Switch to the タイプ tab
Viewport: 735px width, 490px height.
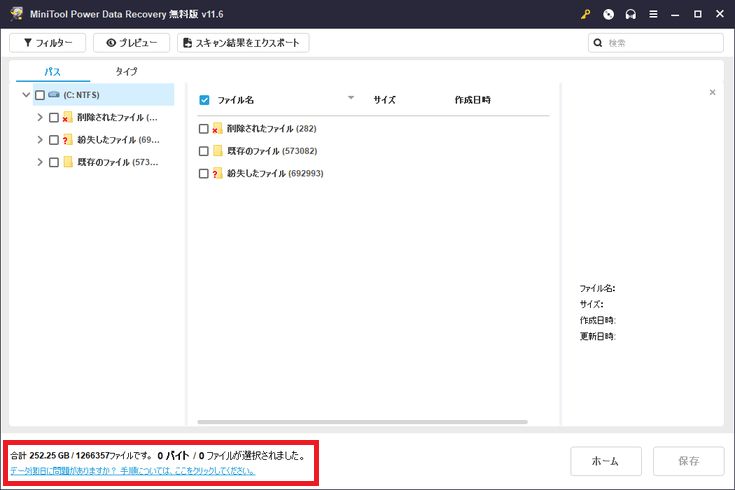[126, 72]
